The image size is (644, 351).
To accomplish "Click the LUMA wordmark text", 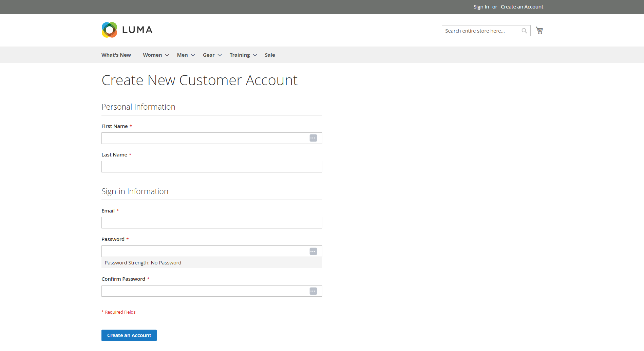I will coord(137,30).
